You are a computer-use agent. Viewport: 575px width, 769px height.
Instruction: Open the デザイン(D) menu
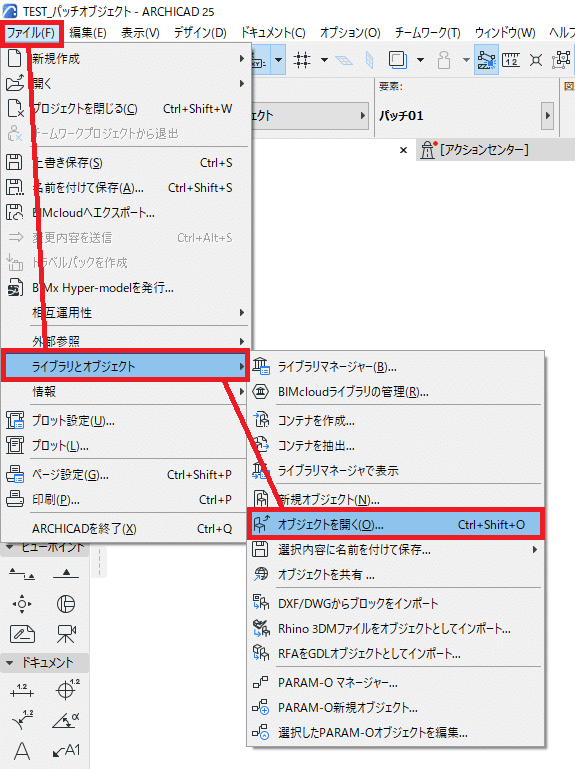(200, 33)
